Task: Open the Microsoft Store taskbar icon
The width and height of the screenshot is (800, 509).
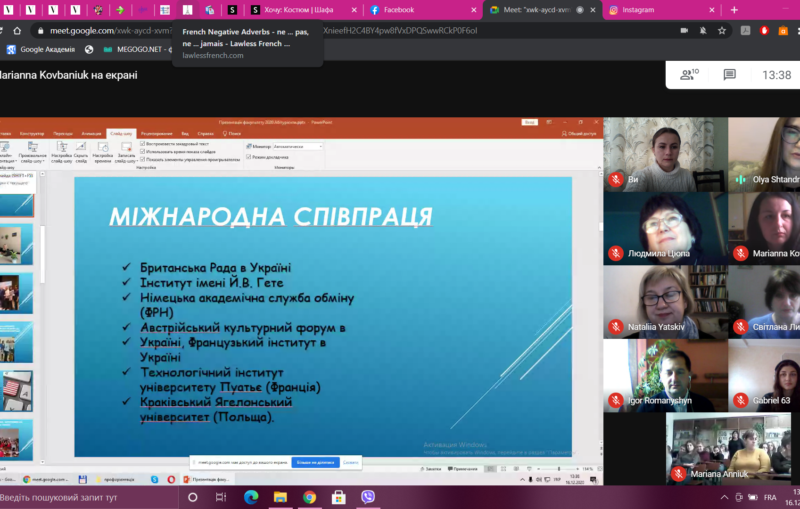Action: tap(338, 497)
